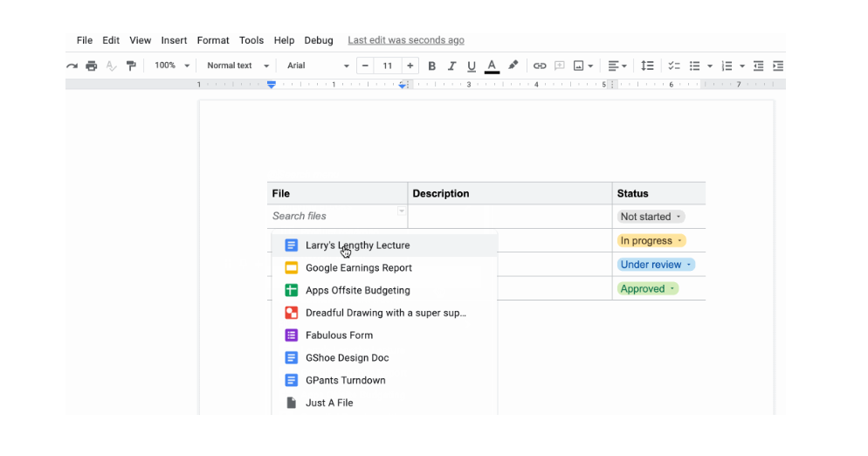
Task: Click the Last edit was seconds ago link
Action: tap(406, 40)
